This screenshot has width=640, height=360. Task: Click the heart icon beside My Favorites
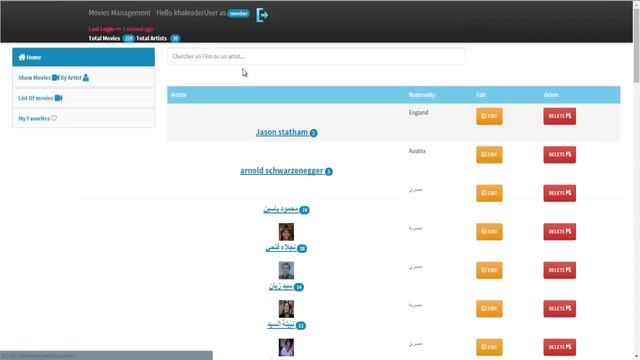point(54,118)
